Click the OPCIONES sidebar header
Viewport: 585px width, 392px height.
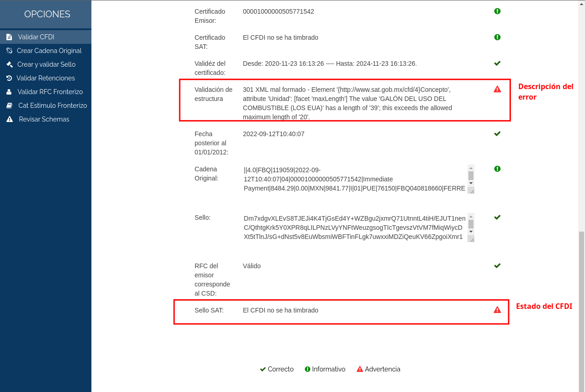(46, 14)
